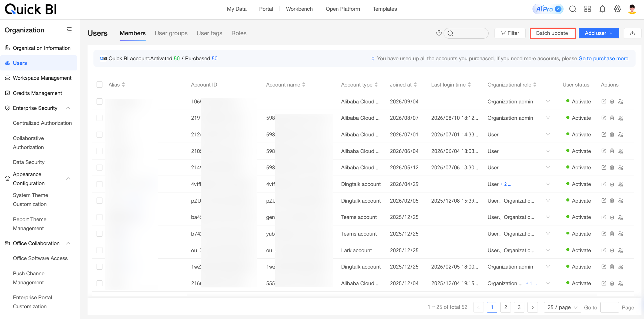Edit the Lark account user

click(x=604, y=250)
